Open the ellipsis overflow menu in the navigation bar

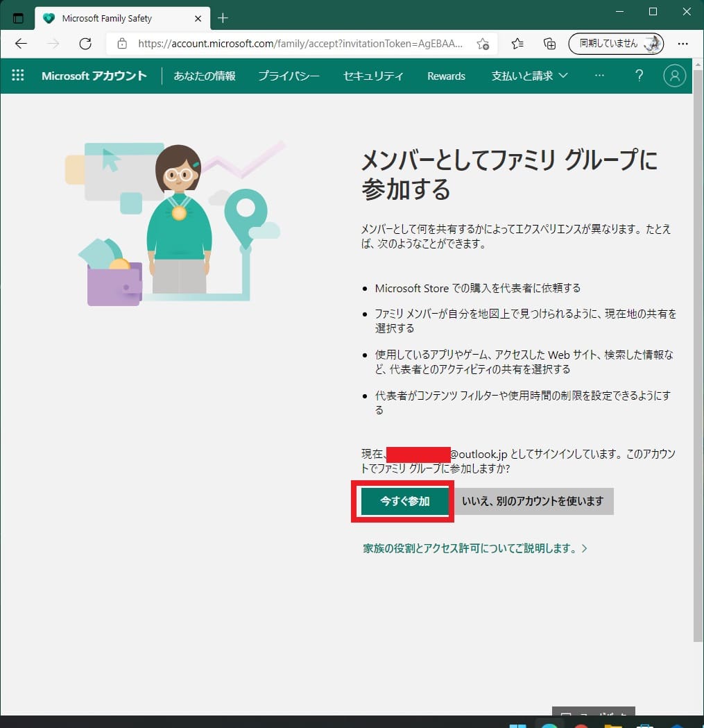(x=599, y=76)
